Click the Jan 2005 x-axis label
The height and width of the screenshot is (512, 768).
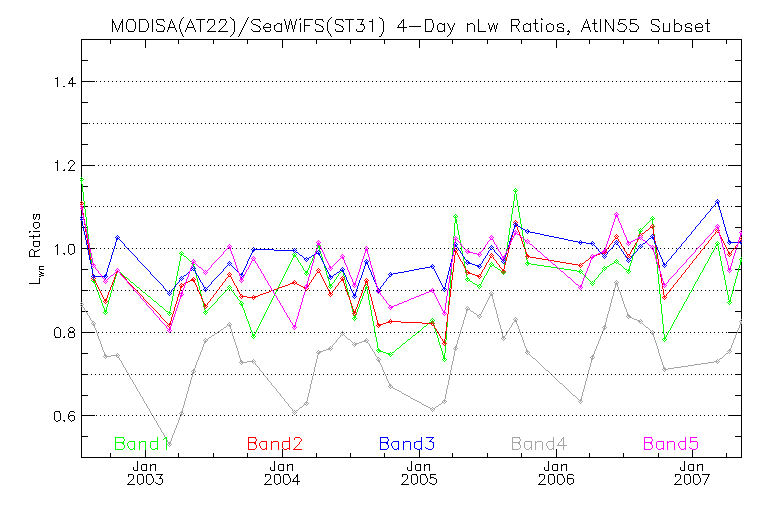(x=419, y=473)
